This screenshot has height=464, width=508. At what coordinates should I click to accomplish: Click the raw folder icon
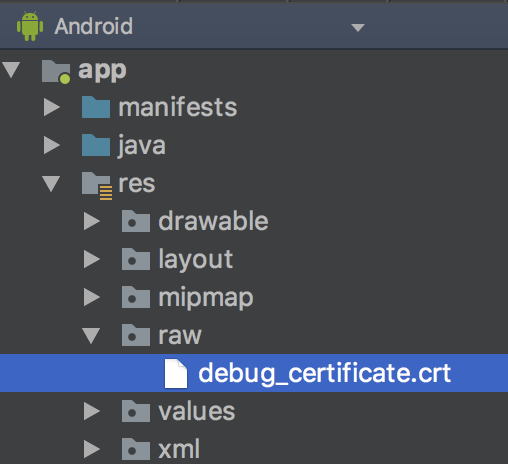point(136,335)
